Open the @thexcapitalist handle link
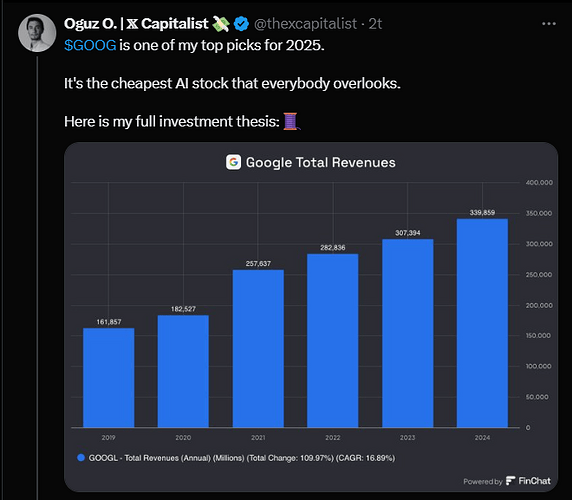 click(305, 24)
